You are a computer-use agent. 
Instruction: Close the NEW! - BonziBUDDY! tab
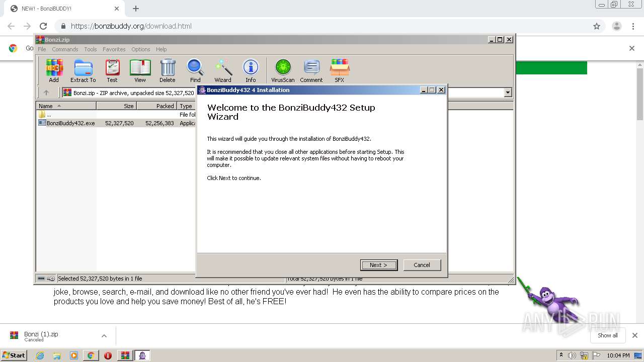117,9
